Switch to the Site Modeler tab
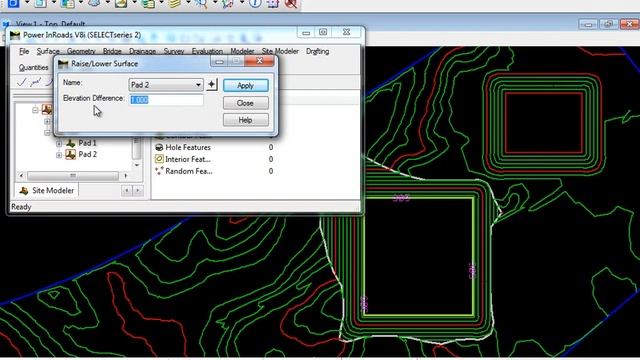640x360 pixels. (x=47, y=191)
